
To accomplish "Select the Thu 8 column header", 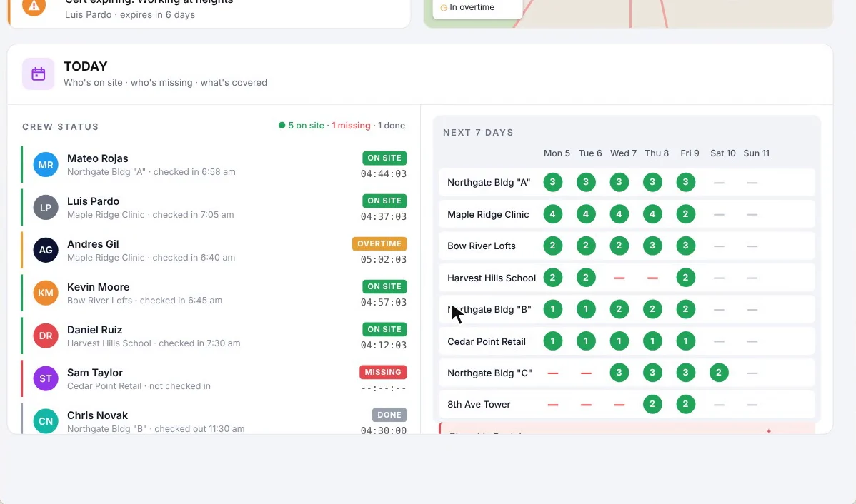I will [x=657, y=153].
